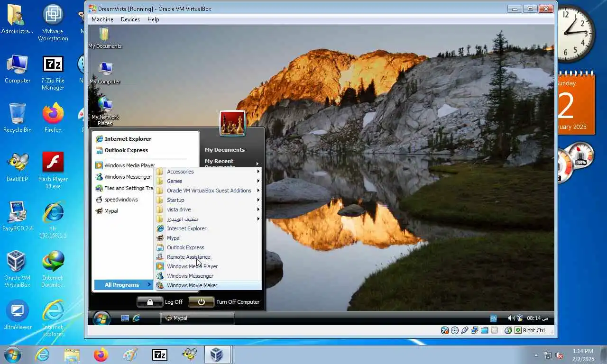The height and width of the screenshot is (364, 607).
Task: Select VMware Workstation icon on host desktop
Action: tap(53, 23)
